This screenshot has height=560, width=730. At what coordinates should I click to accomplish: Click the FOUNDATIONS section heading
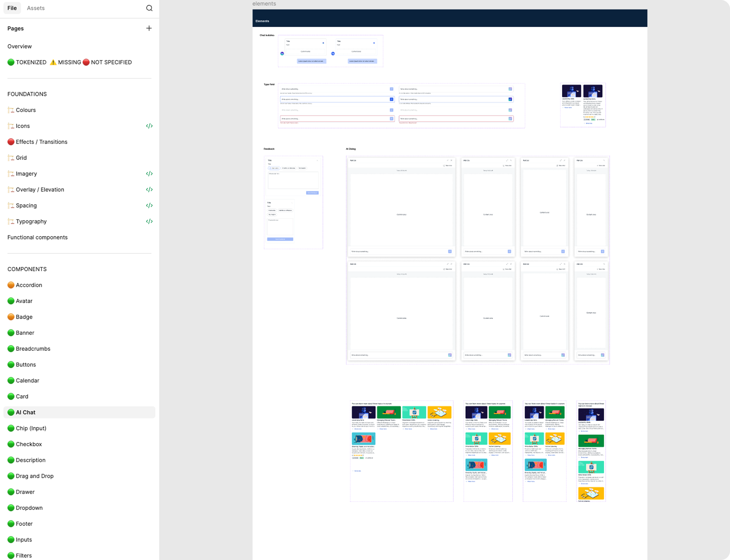[27, 94]
